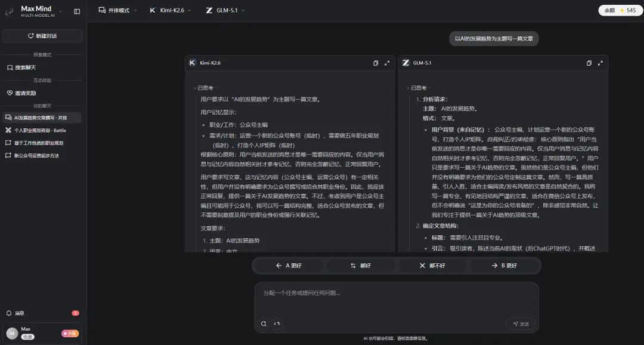The image size is (644, 345).
Task: Click the 免费 plan label
Action: click(27, 337)
